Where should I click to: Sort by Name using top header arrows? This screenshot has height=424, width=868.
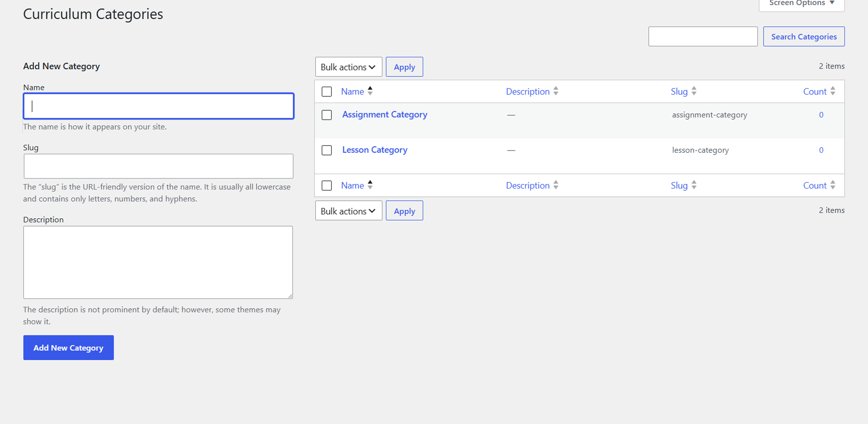(370, 91)
